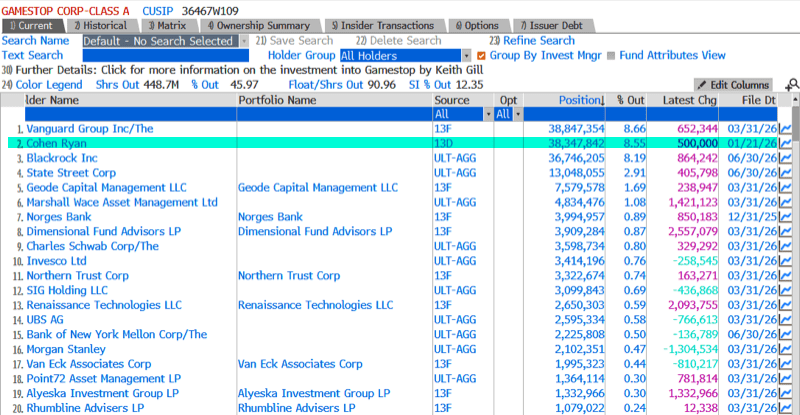Click Blackrock position value 36,746,205
The image size is (800, 415).
click(x=577, y=158)
